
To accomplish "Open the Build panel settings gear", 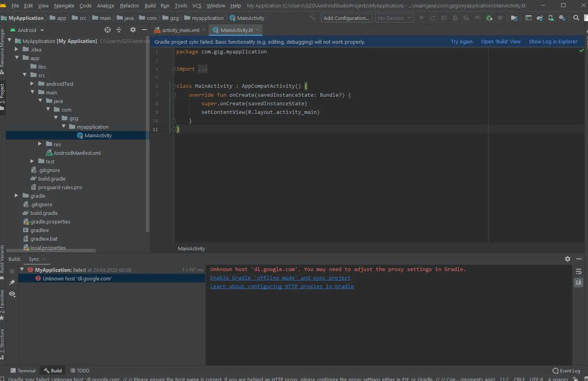I will click(x=567, y=259).
